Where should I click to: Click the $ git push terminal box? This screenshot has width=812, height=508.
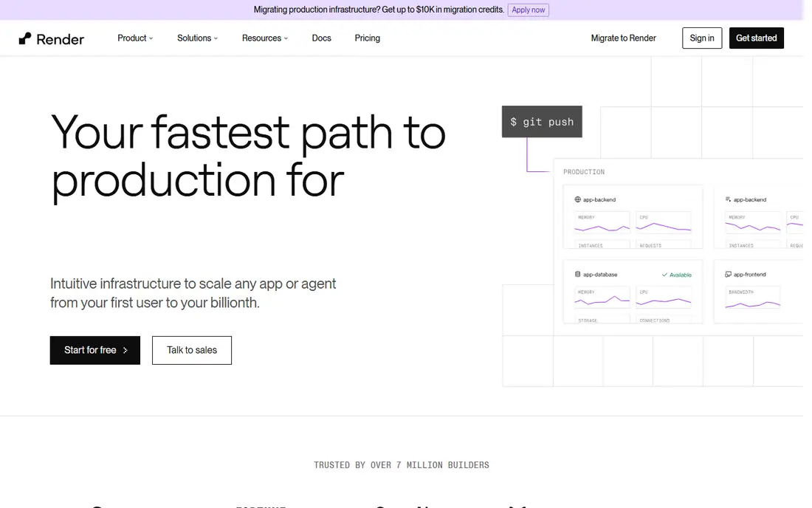[542, 122]
